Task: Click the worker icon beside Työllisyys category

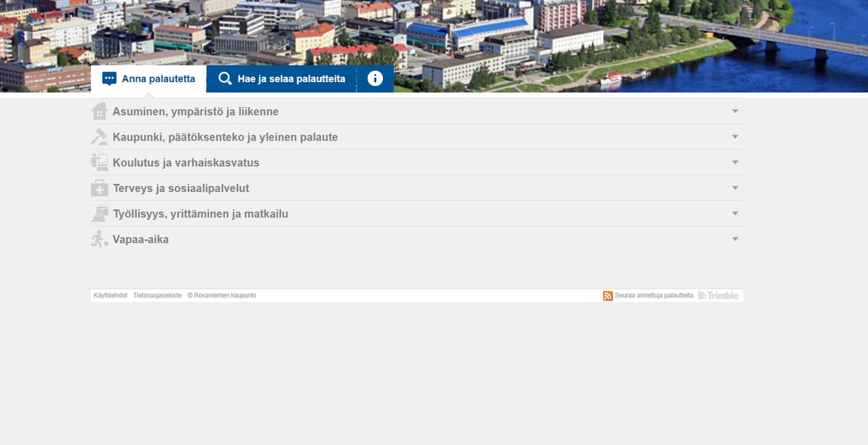Action: coord(100,214)
